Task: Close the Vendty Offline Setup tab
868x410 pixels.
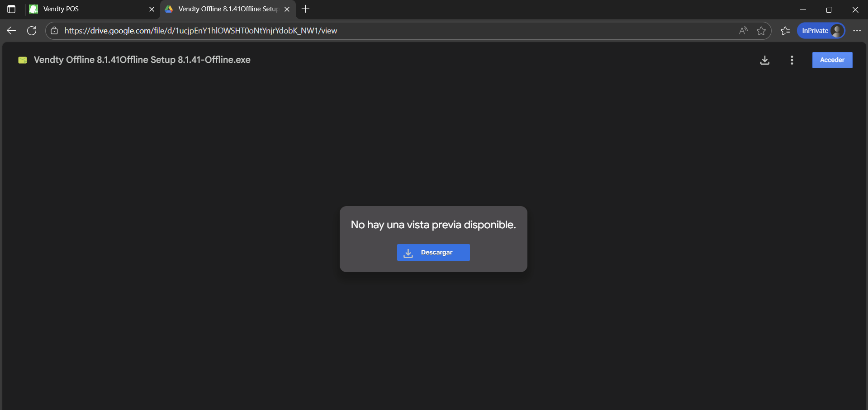Action: 287,9
